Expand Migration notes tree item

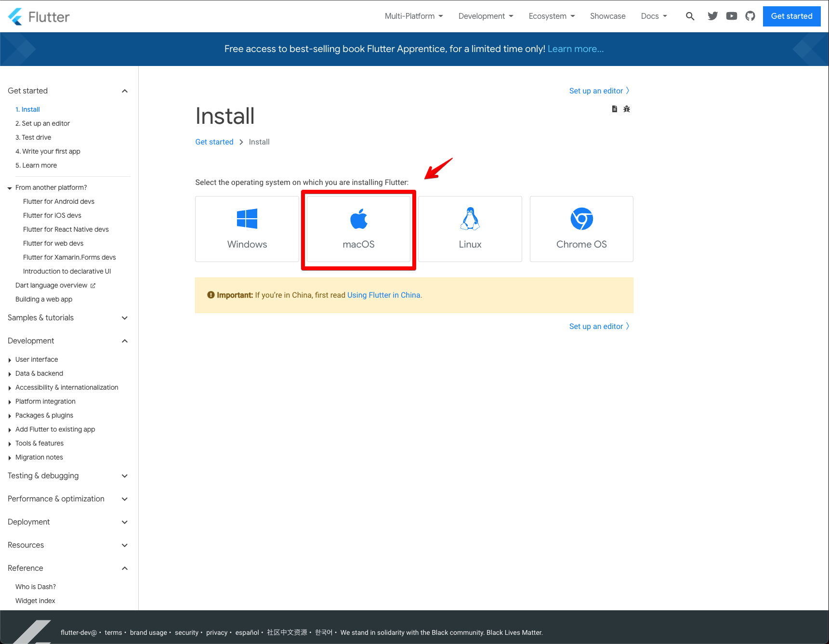35,457
